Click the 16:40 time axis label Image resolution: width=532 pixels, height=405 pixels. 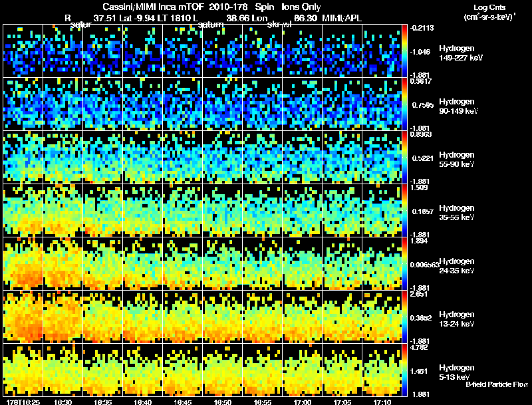[x=143, y=402]
